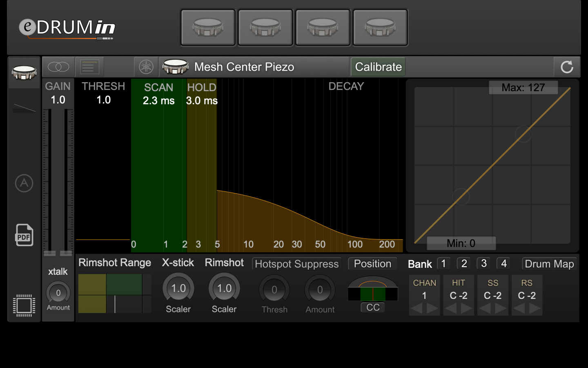Click the 100 ms timeline label

coord(355,245)
